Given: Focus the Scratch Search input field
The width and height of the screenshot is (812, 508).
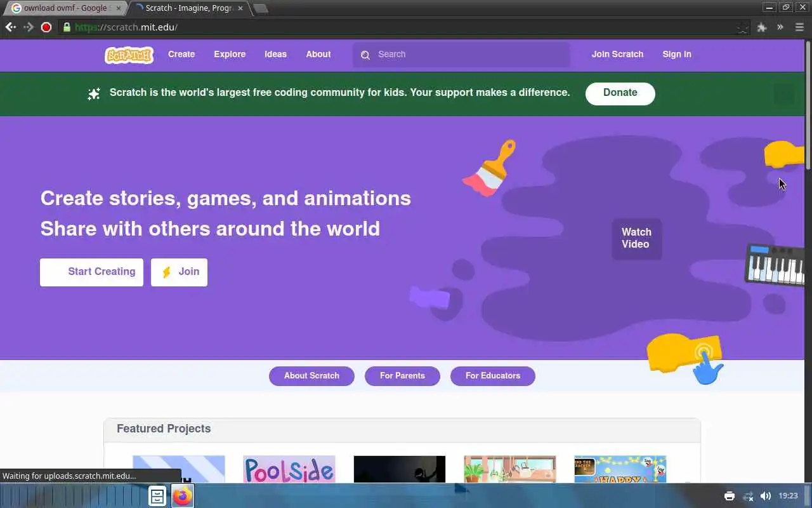Looking at the screenshot, I should [x=461, y=55].
